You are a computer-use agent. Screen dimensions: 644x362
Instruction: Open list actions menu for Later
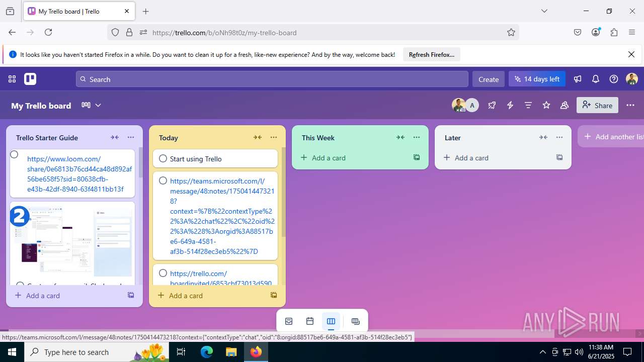[559, 137]
